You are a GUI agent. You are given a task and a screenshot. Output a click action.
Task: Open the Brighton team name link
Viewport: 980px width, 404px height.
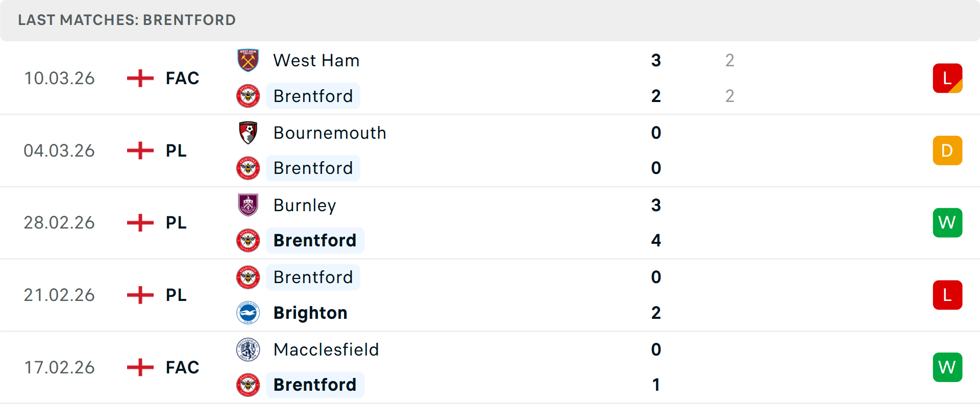(310, 313)
